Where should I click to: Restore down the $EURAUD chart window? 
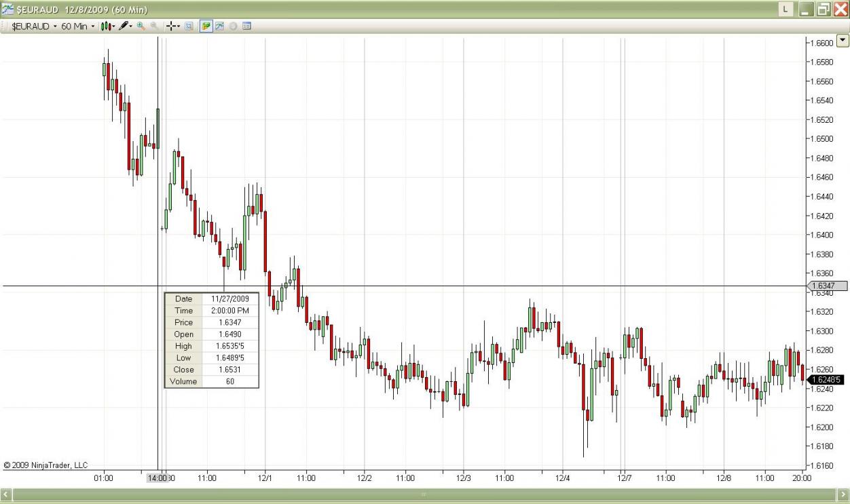point(824,9)
